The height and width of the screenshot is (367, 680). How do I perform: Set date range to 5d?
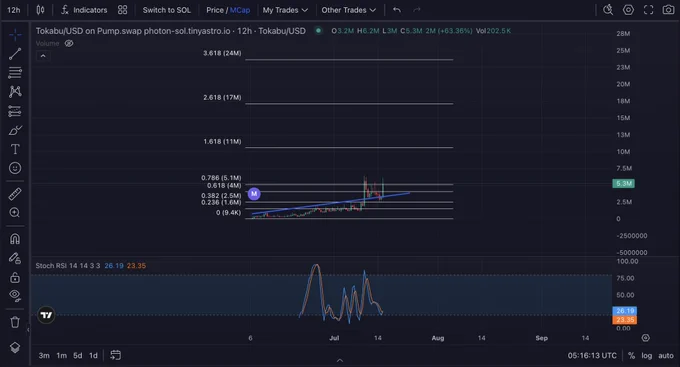coord(78,355)
